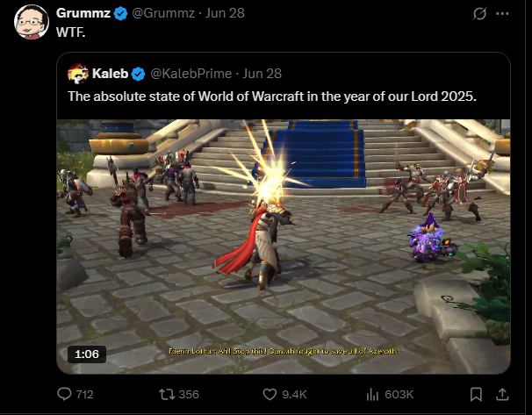Screen dimensions: 532x415
Task: Repost the tweet with 356 reposts
Action: (179, 394)
